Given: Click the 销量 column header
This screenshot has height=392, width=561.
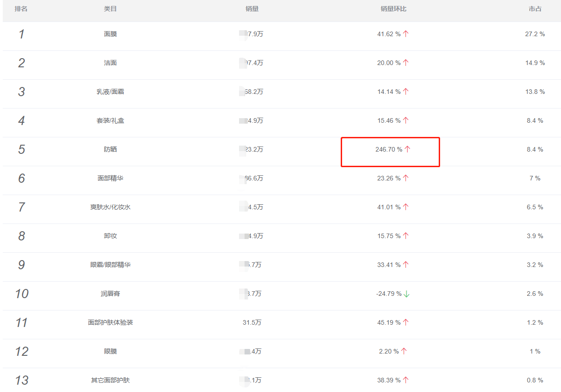Looking at the screenshot, I should click(252, 9).
